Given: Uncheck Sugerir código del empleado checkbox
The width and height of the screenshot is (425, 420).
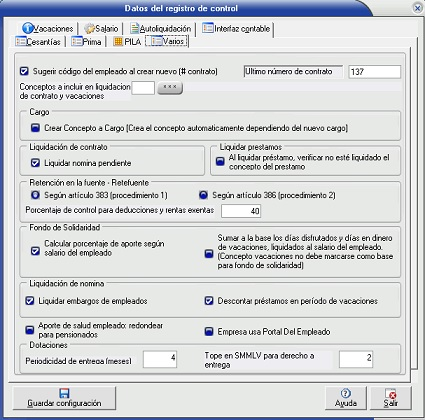Looking at the screenshot, I should tap(24, 71).
